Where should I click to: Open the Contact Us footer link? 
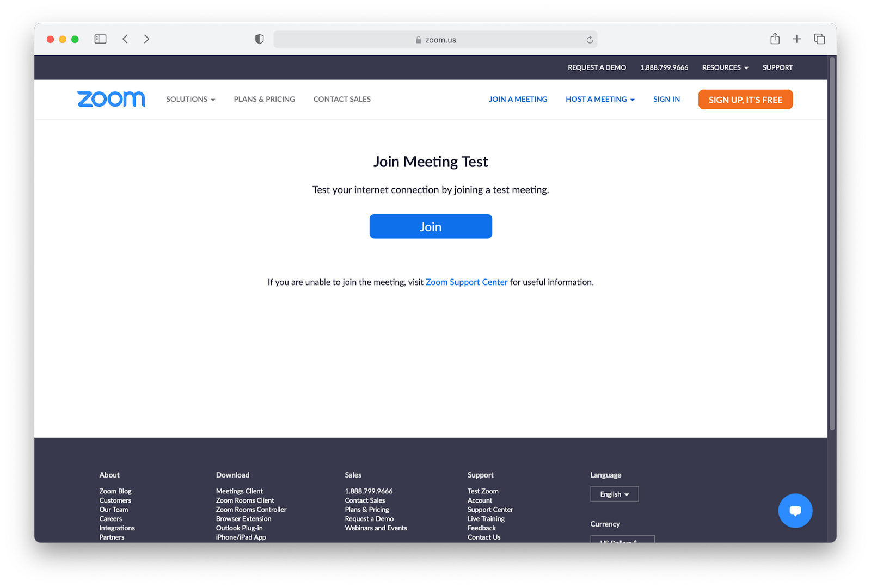484,537
